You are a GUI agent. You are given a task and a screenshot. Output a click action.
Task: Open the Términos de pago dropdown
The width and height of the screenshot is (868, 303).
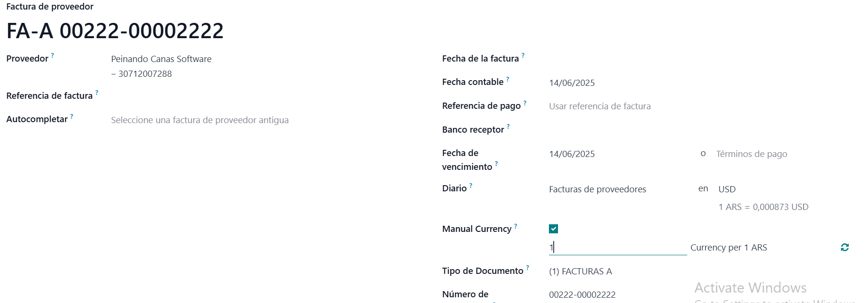click(782, 154)
